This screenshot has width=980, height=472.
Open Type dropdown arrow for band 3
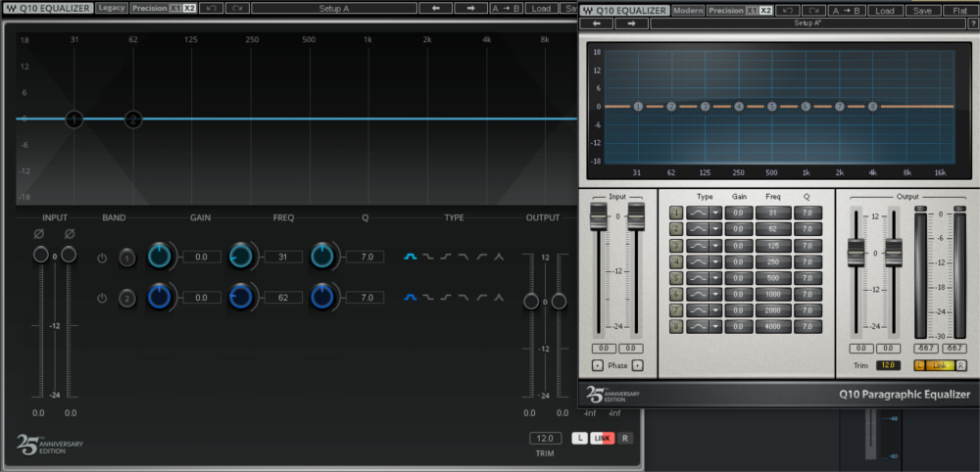(x=715, y=246)
